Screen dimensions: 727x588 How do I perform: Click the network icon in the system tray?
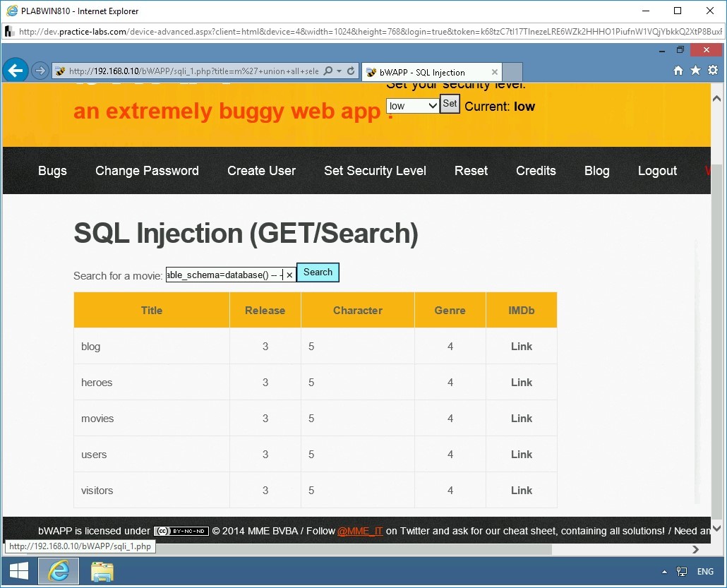pyautogui.click(x=681, y=571)
